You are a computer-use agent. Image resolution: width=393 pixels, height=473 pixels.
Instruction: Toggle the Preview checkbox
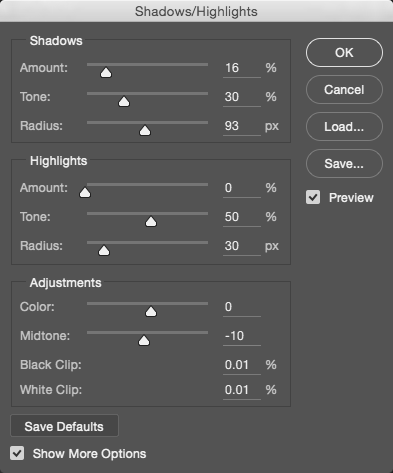pos(313,197)
